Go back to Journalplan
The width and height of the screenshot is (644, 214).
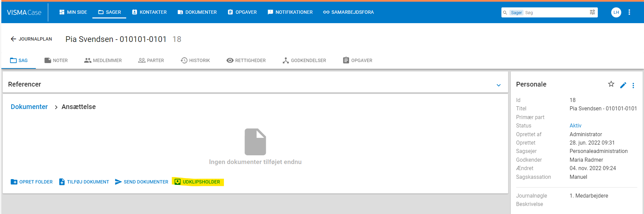point(31,39)
